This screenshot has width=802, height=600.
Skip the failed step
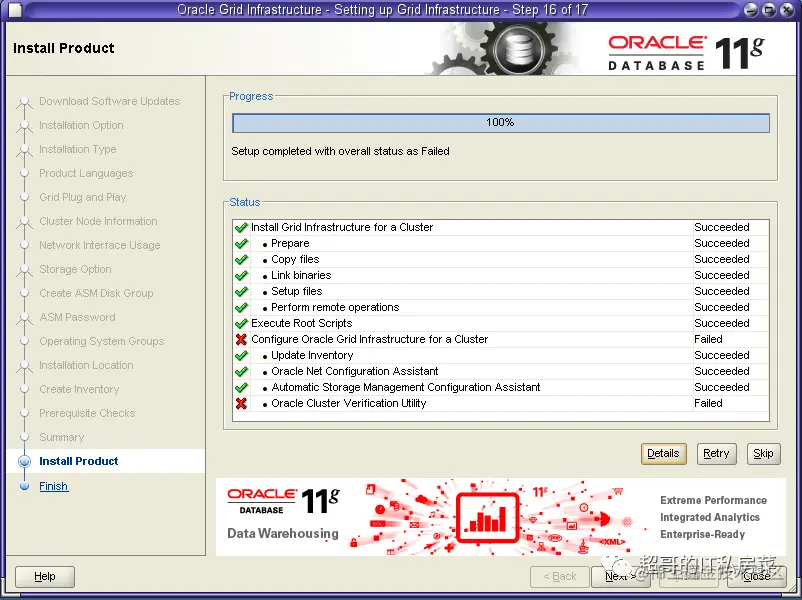point(763,454)
